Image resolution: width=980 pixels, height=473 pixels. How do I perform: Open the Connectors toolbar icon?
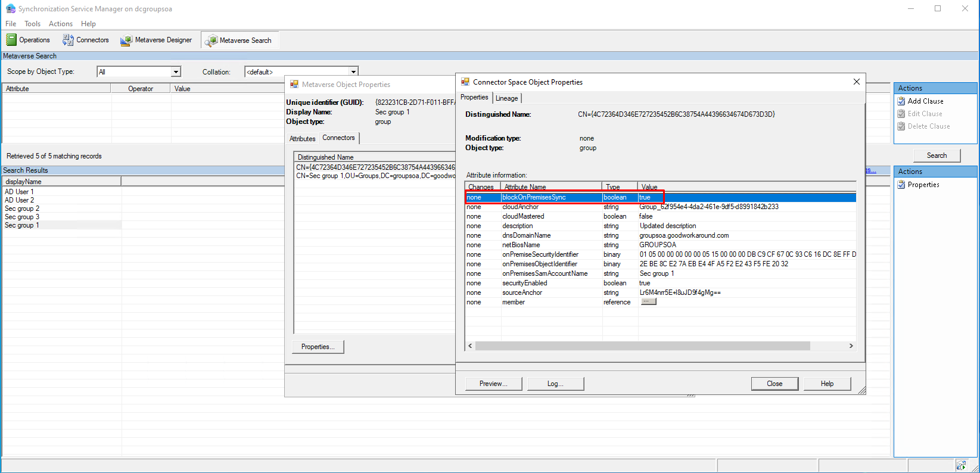68,40
